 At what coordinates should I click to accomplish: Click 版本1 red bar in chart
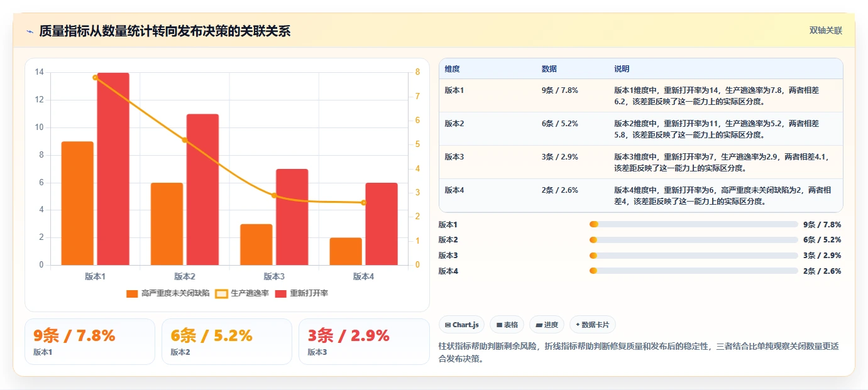[113, 169]
